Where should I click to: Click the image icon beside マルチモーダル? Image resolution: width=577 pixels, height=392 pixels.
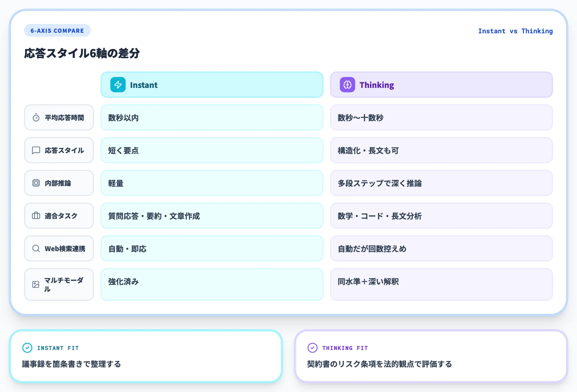[x=36, y=284]
